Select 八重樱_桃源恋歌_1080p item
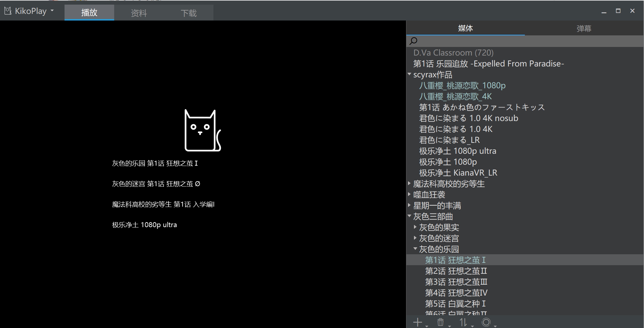This screenshot has height=328, width=644. point(462,85)
